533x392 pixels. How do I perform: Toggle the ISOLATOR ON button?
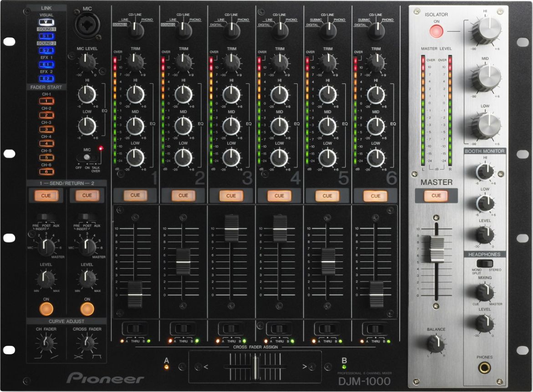(436, 31)
